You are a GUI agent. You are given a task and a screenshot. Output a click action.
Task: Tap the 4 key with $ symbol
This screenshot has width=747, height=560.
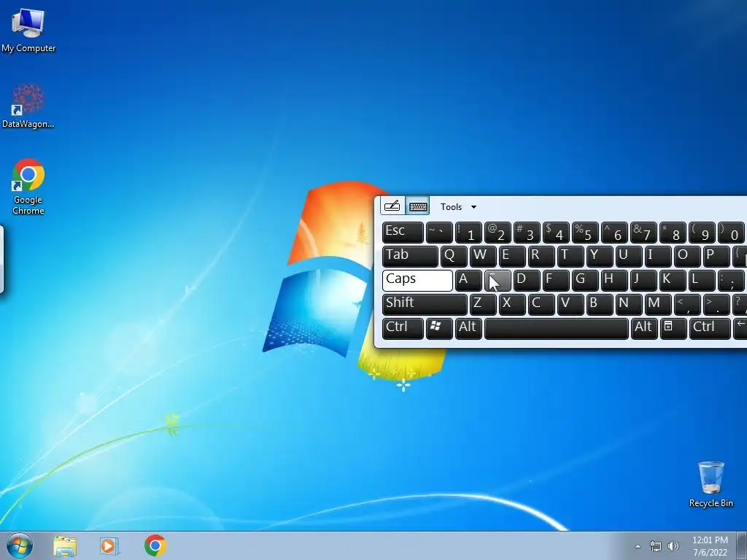click(556, 233)
